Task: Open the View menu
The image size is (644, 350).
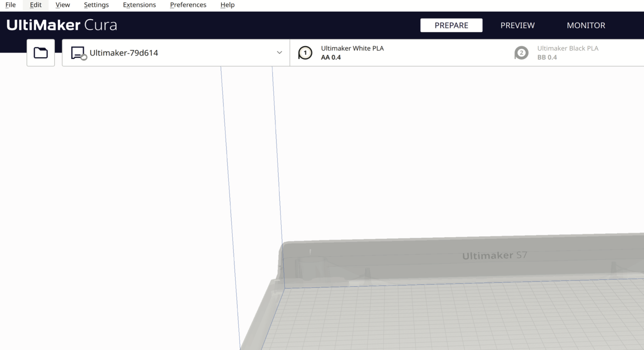Action: pyautogui.click(x=62, y=5)
